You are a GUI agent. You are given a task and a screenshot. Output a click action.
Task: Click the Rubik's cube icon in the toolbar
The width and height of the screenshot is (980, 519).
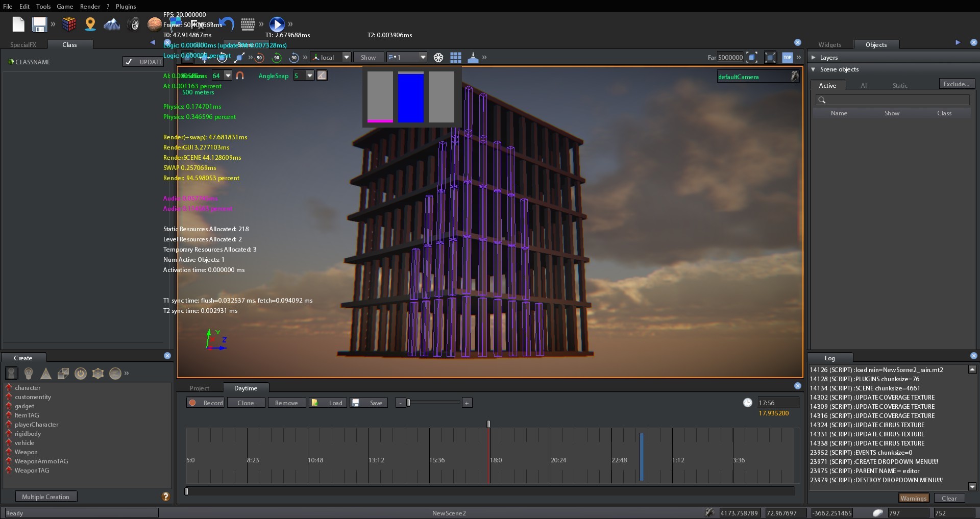point(69,24)
